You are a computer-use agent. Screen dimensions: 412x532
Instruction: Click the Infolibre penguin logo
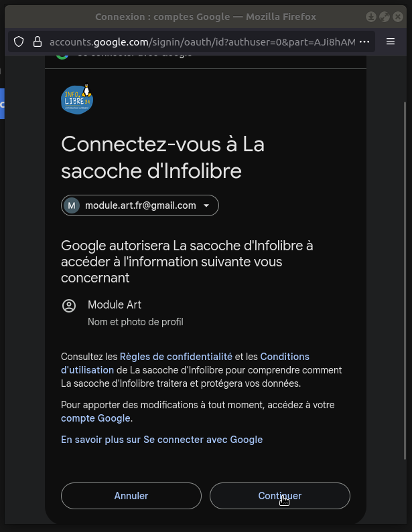(77, 100)
